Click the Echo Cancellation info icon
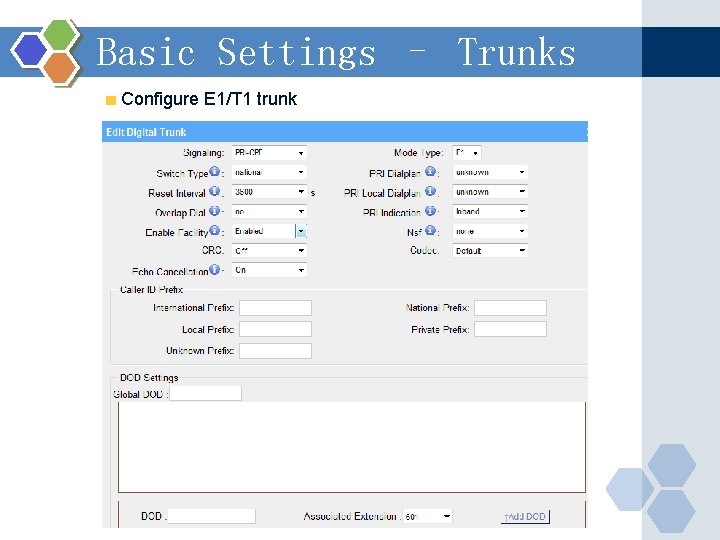The image size is (720, 540). click(x=214, y=270)
